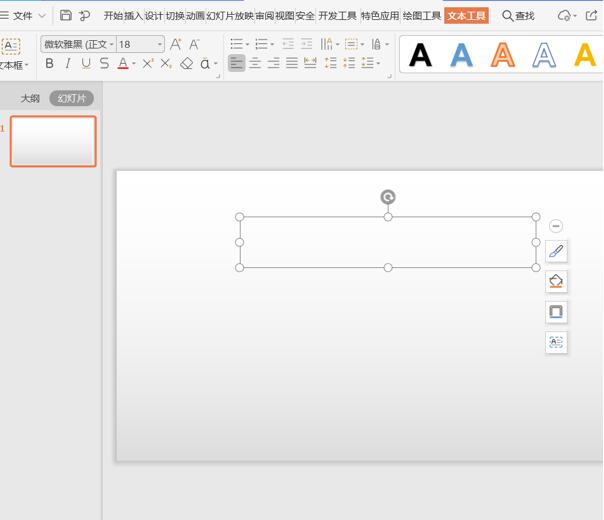Justify the text
Screen dimensions: 604x520
[292, 63]
